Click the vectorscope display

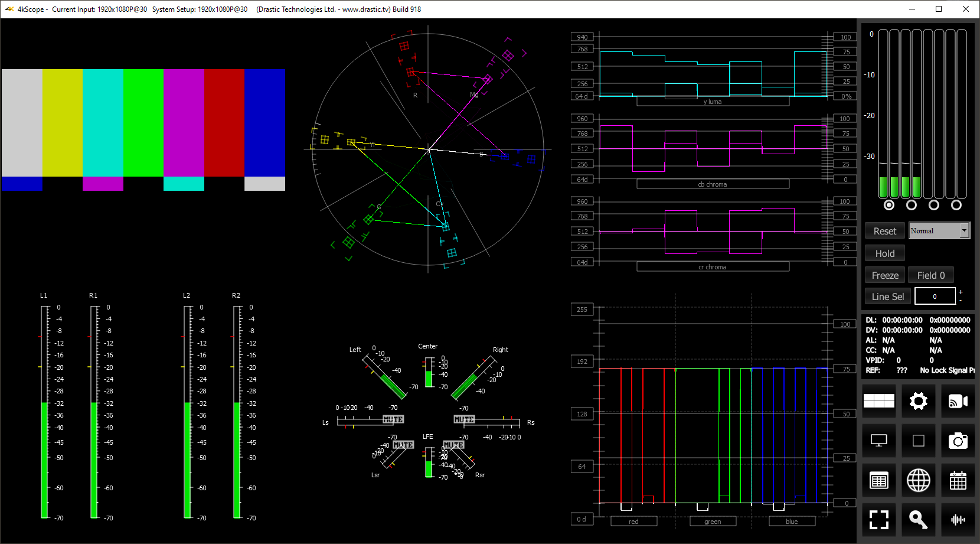(428, 149)
